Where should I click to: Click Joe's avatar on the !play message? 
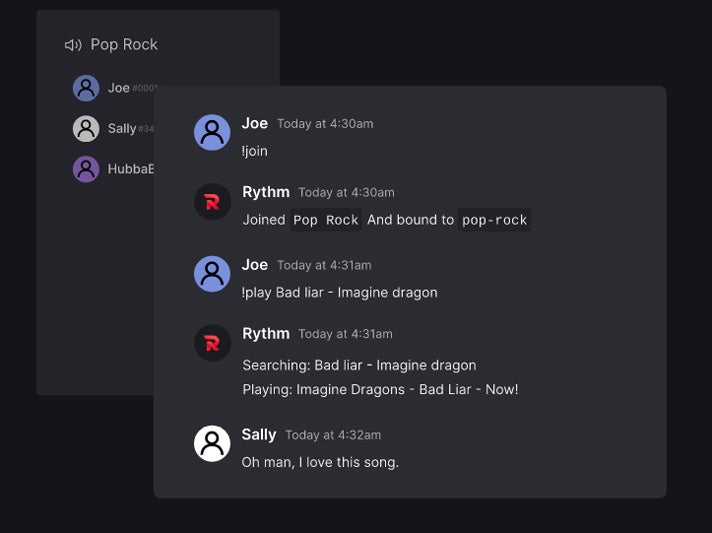212,274
